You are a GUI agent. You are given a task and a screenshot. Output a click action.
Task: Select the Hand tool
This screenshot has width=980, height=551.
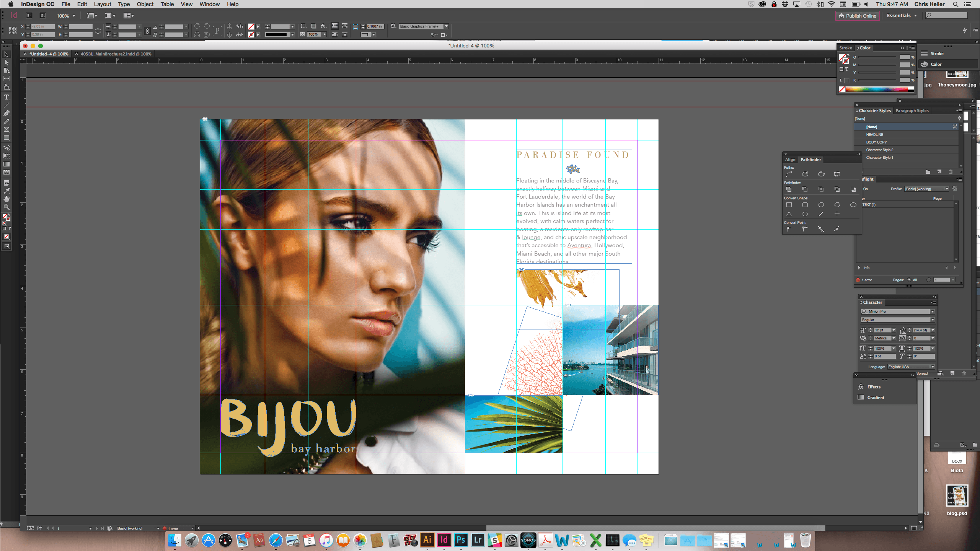[x=7, y=199]
